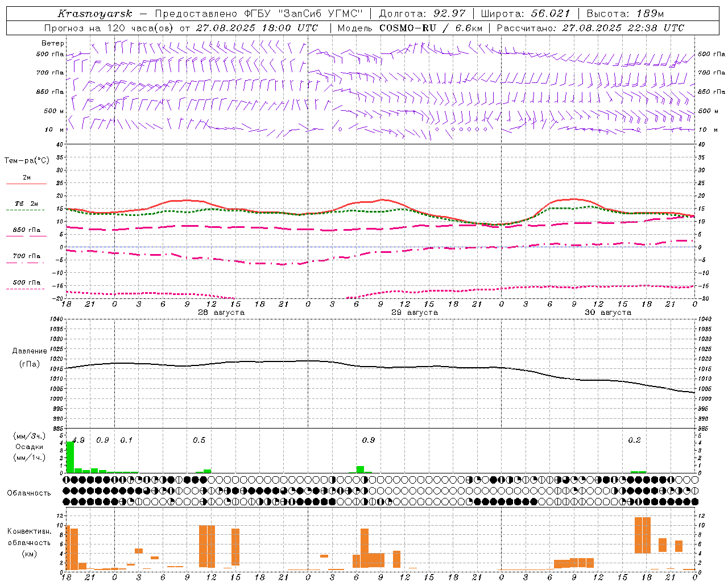
Task: Click the '30 августа' date label
Action: pyautogui.click(x=608, y=313)
